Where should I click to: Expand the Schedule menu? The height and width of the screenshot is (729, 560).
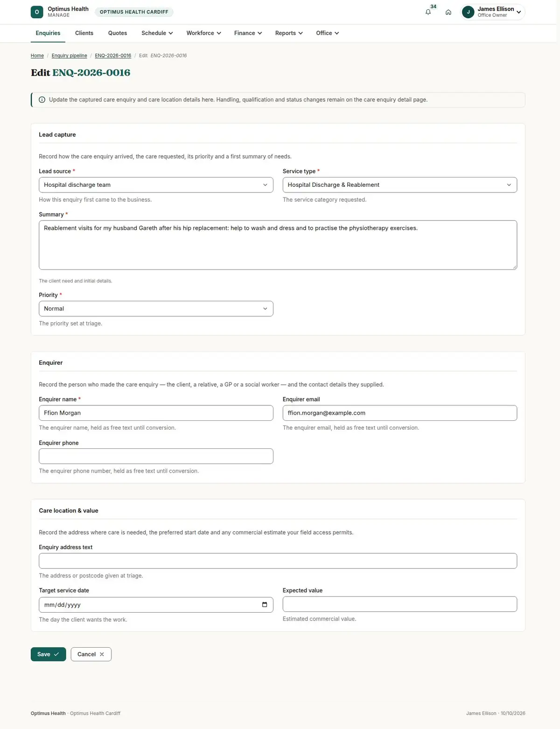[x=157, y=33]
